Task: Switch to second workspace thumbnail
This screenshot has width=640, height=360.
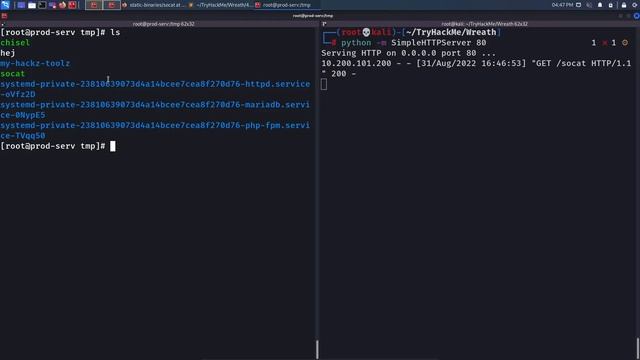Action: 111,5
